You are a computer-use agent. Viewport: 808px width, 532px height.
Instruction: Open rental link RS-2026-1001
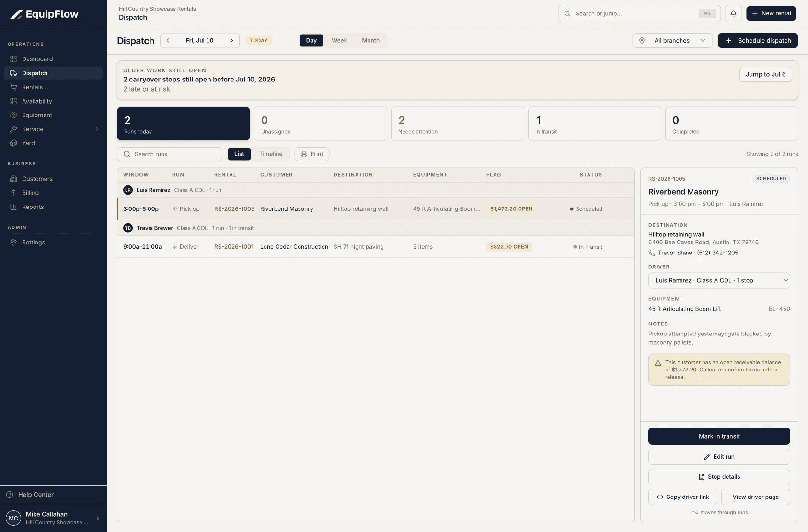(234, 247)
